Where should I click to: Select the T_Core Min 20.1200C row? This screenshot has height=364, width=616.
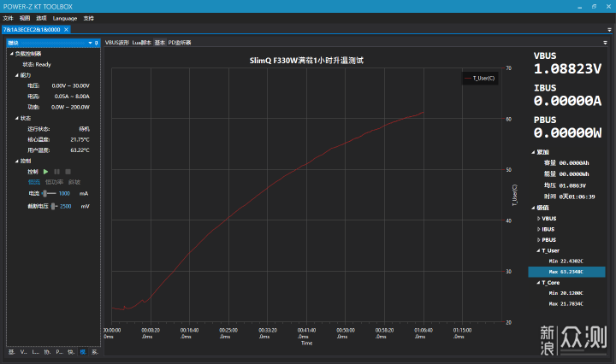[566, 293]
